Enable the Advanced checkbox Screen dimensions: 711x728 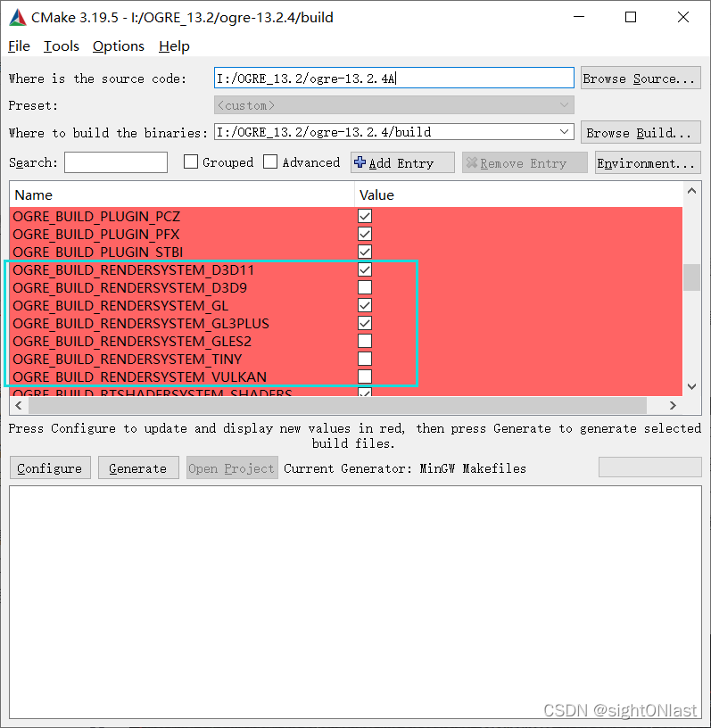(x=270, y=161)
